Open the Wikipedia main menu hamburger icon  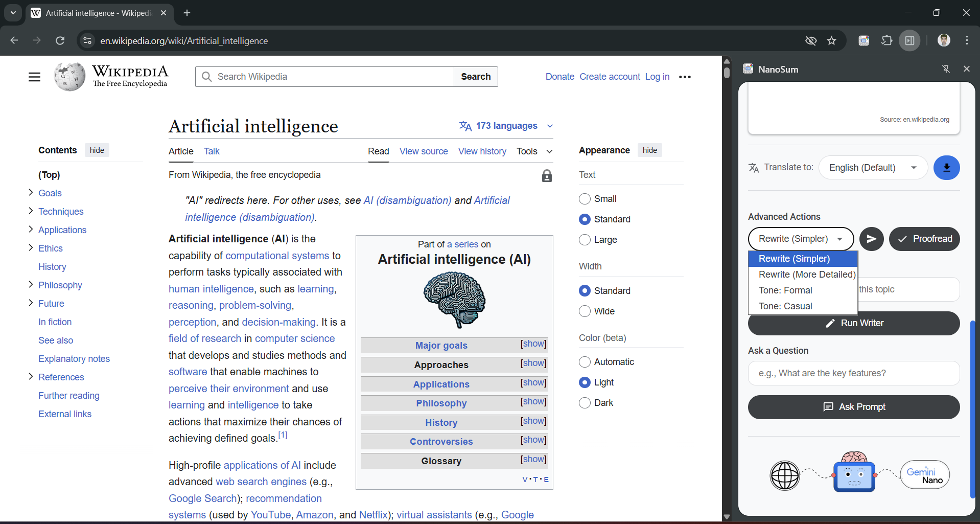34,77
